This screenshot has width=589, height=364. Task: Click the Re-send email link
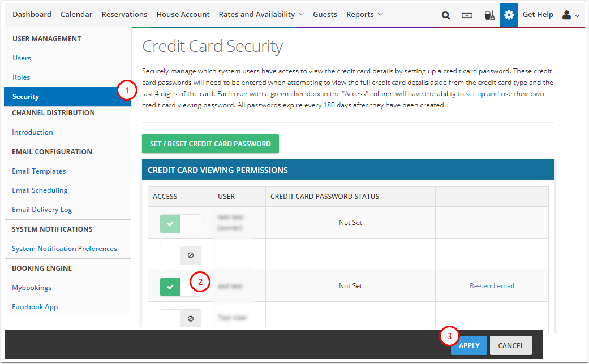coord(491,286)
